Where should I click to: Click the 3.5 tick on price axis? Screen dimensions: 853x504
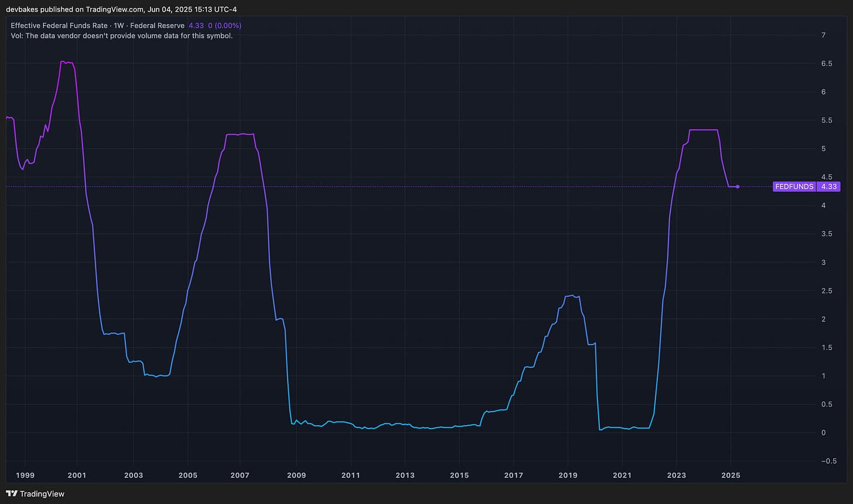point(827,234)
